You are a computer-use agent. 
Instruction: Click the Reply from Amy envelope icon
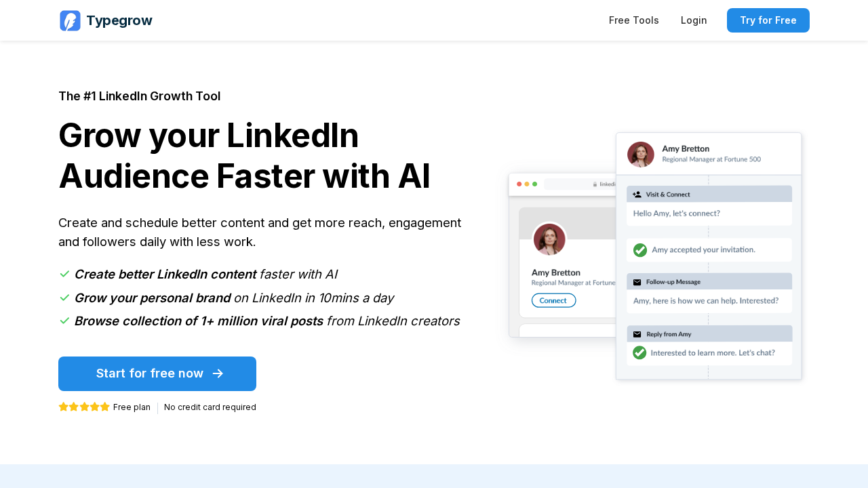coord(637,334)
